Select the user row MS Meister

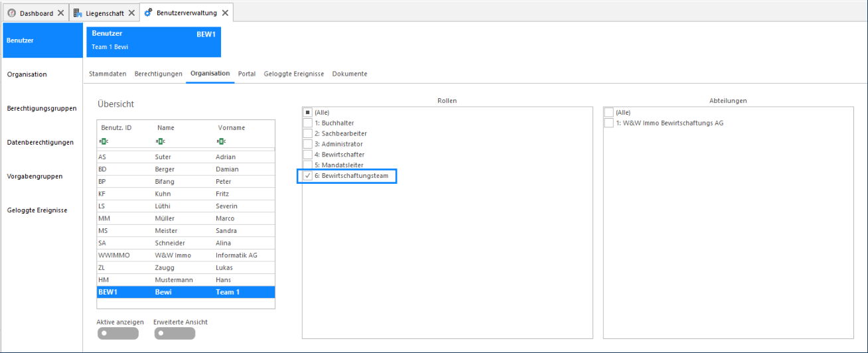(186, 230)
